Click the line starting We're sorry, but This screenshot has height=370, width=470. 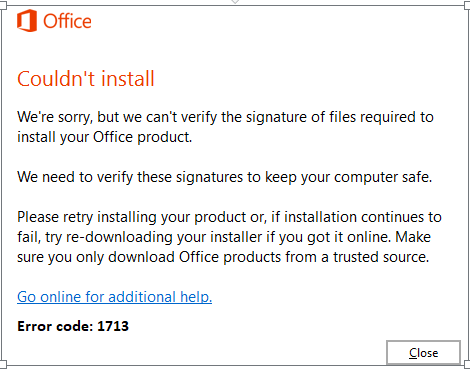pos(225,117)
